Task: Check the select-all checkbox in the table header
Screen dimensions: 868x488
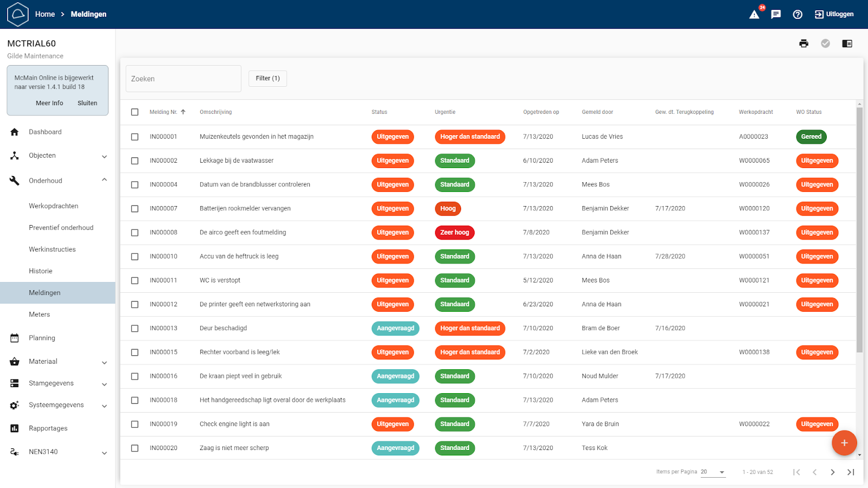Action: point(135,112)
